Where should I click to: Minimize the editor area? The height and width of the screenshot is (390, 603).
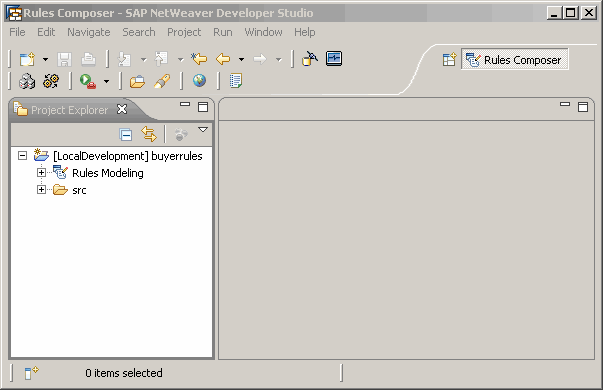pos(565,104)
